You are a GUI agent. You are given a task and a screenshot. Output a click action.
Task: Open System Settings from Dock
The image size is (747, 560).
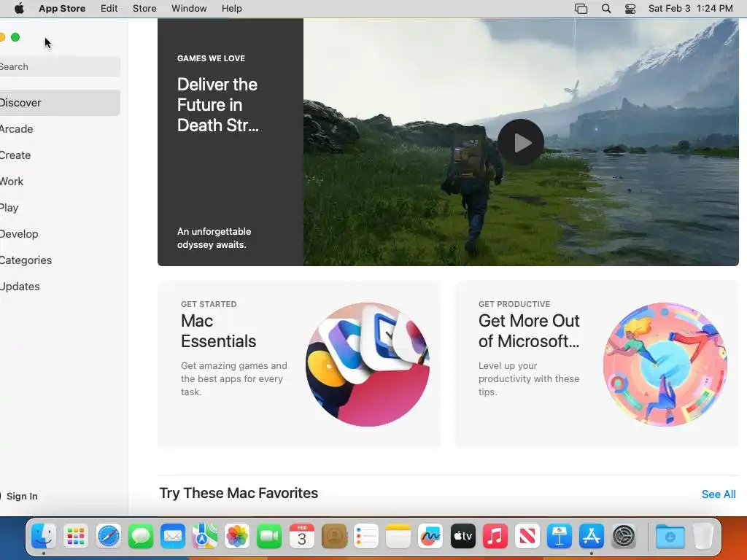(624, 537)
